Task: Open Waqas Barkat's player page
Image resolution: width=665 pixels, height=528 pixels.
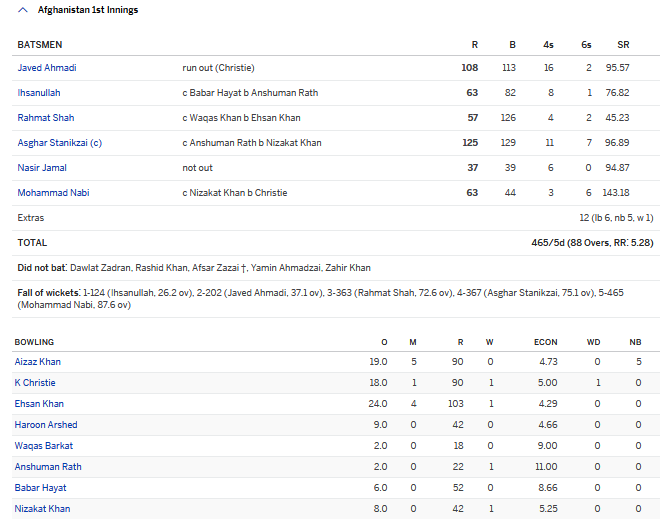Action: pos(43,446)
